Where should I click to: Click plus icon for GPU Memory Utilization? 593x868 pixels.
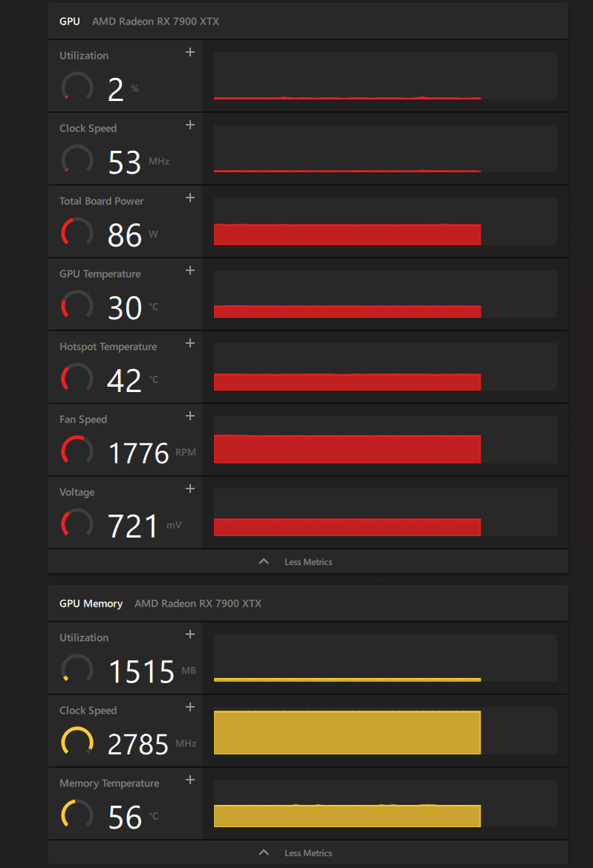[190, 634]
